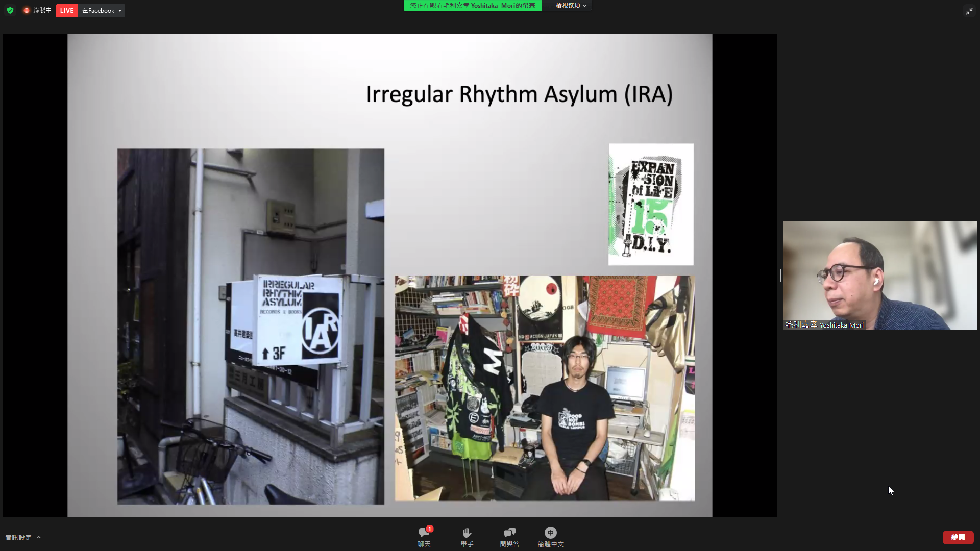
Task: Click the building sign photo on the slide
Action: [x=251, y=327]
